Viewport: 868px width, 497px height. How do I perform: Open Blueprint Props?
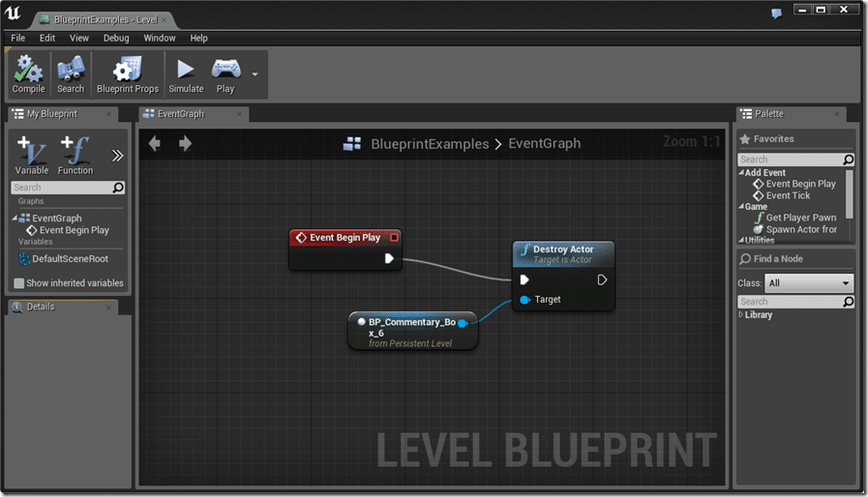tap(128, 74)
